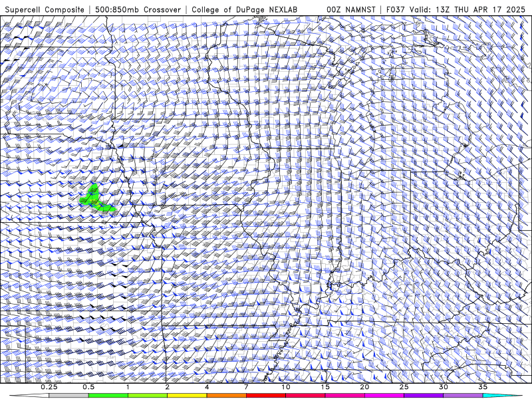Select the gray swatch between 0.25 and 0.5

[68, 396]
